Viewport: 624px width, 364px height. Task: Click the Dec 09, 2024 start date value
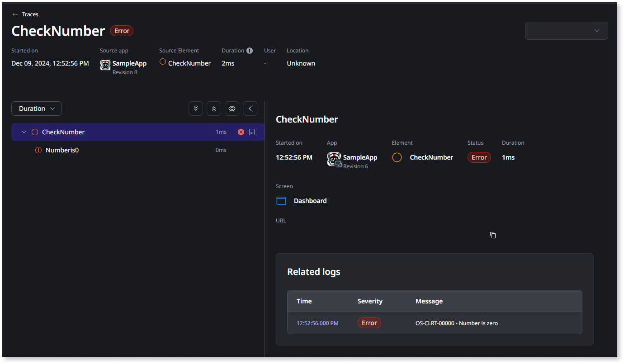(x=50, y=63)
